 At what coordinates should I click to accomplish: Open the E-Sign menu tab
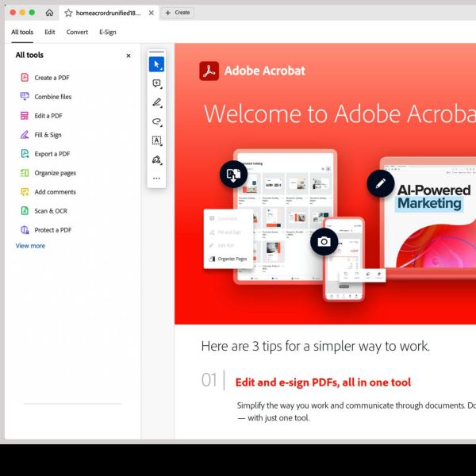click(108, 33)
